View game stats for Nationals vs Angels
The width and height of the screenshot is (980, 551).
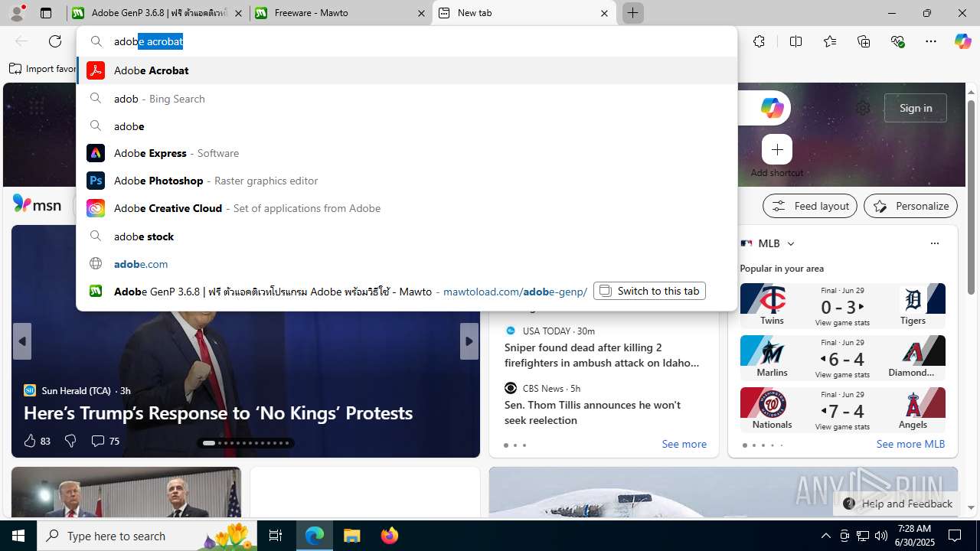tap(842, 427)
